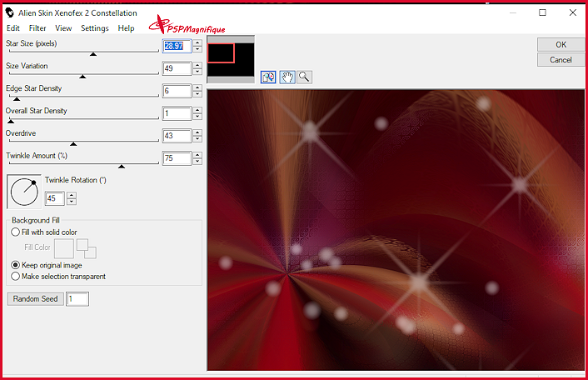The image size is (588, 380).
Task: Open the View menu
Action: (63, 28)
